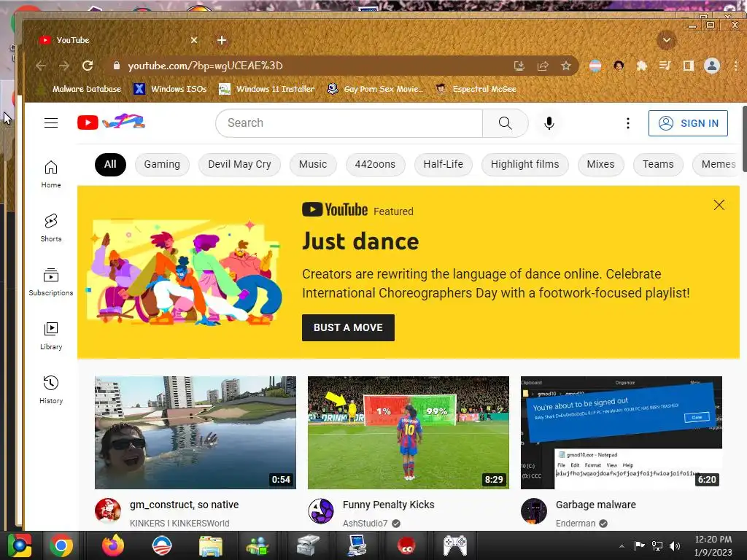
Task: Bookmark this page with the star
Action: pos(565,66)
